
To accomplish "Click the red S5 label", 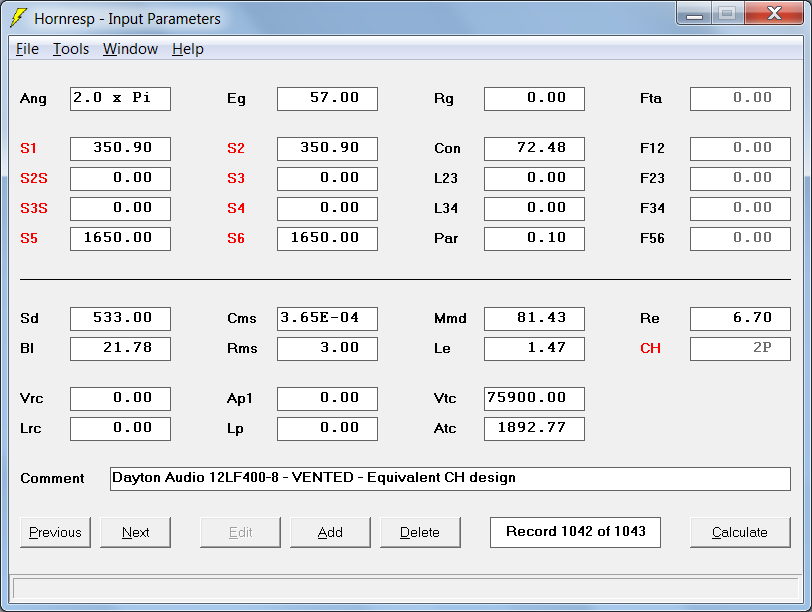I will 29,239.
